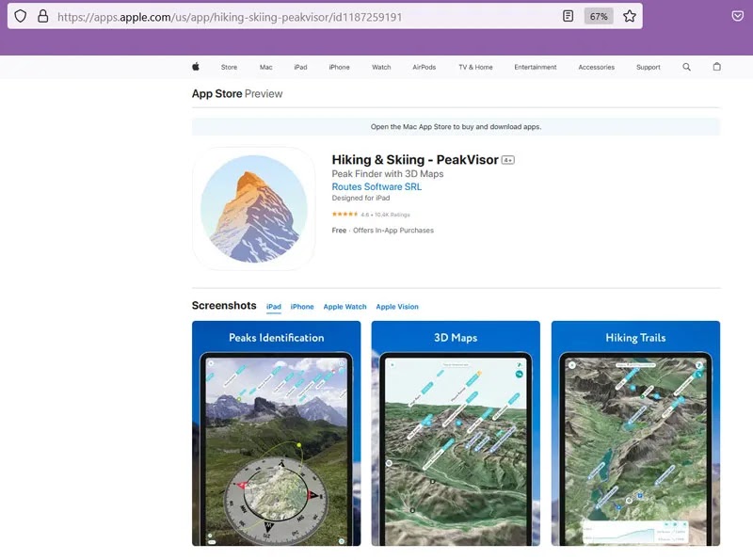Open the shopping bag icon

coord(717,67)
